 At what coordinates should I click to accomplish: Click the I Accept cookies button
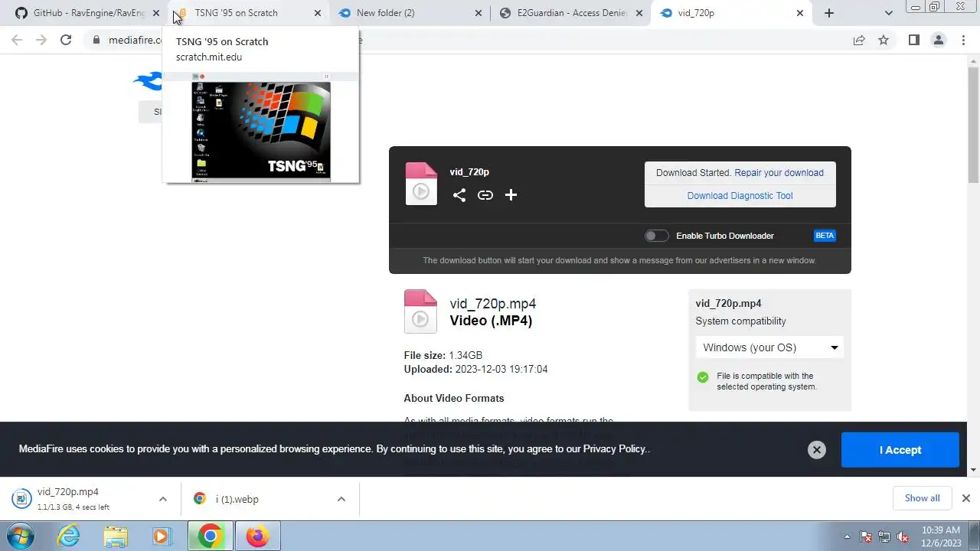point(900,450)
